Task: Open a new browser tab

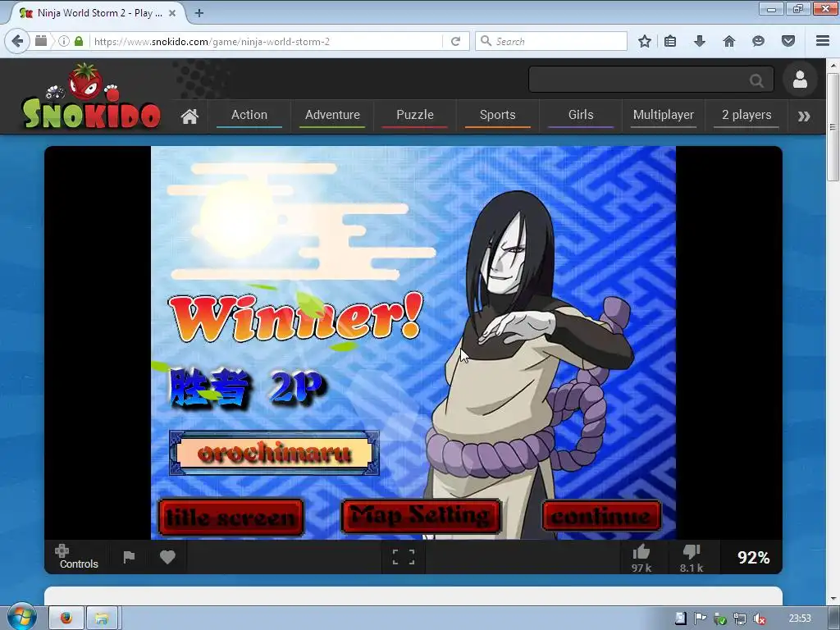Action: tap(199, 13)
